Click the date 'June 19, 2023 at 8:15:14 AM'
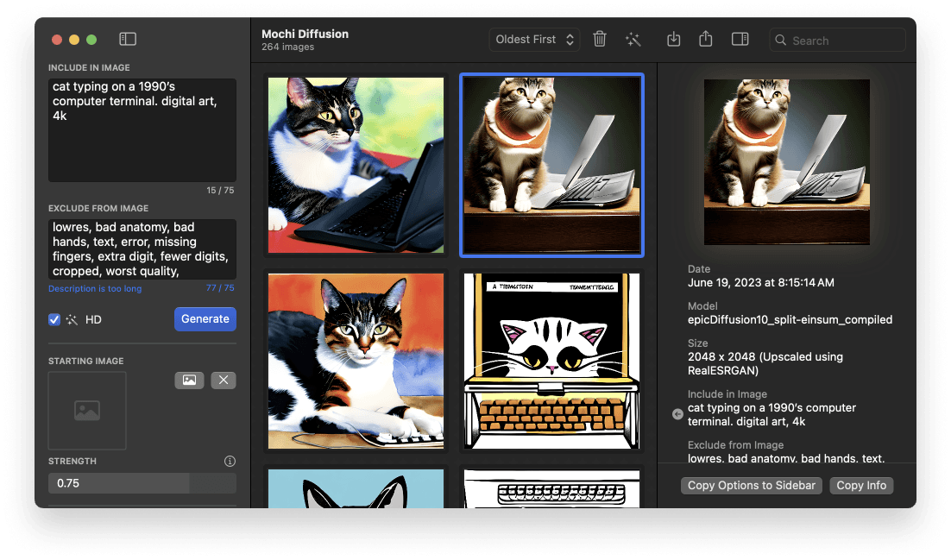951x560 pixels. tap(760, 283)
